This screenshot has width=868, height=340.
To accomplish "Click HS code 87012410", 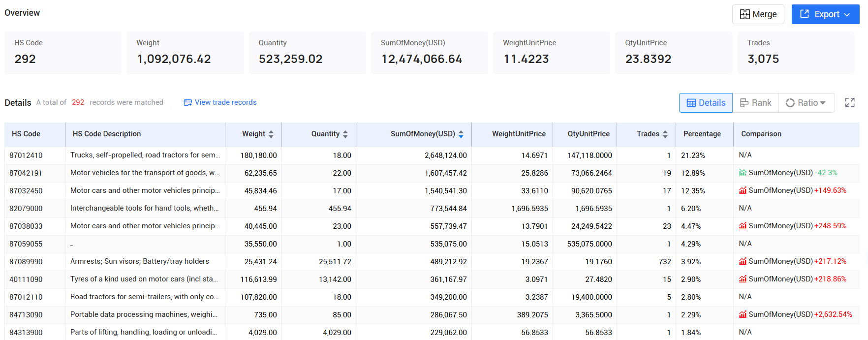I will pos(26,155).
